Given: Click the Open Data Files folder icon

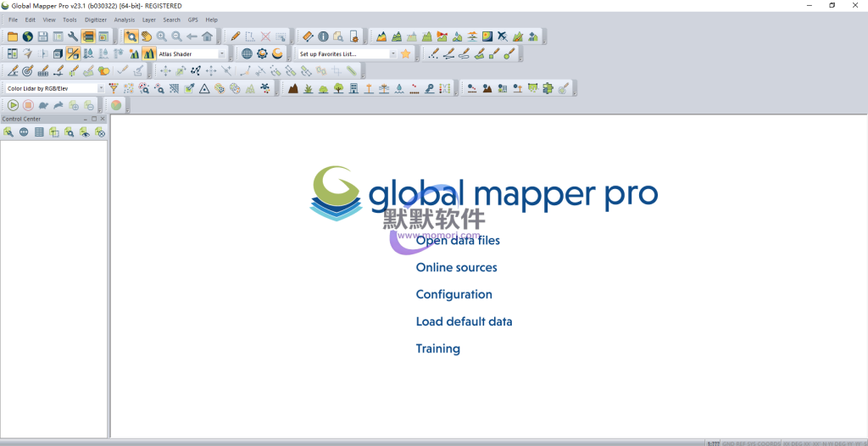Looking at the screenshot, I should click(13, 36).
